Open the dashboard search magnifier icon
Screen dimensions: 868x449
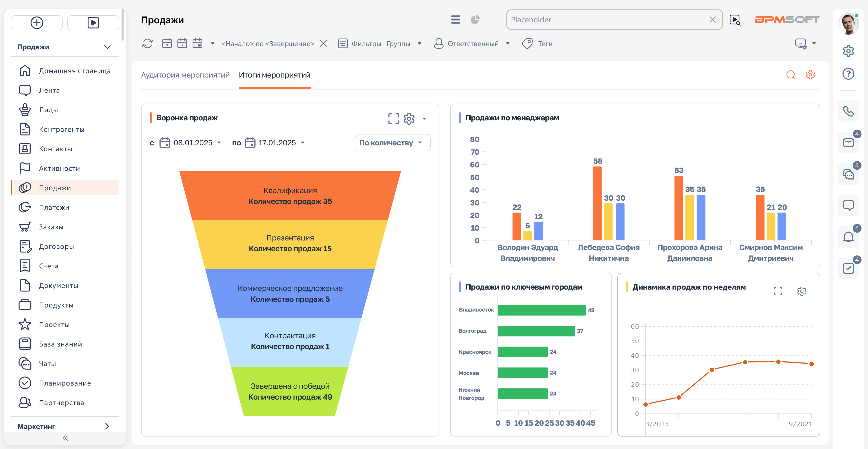click(x=790, y=75)
